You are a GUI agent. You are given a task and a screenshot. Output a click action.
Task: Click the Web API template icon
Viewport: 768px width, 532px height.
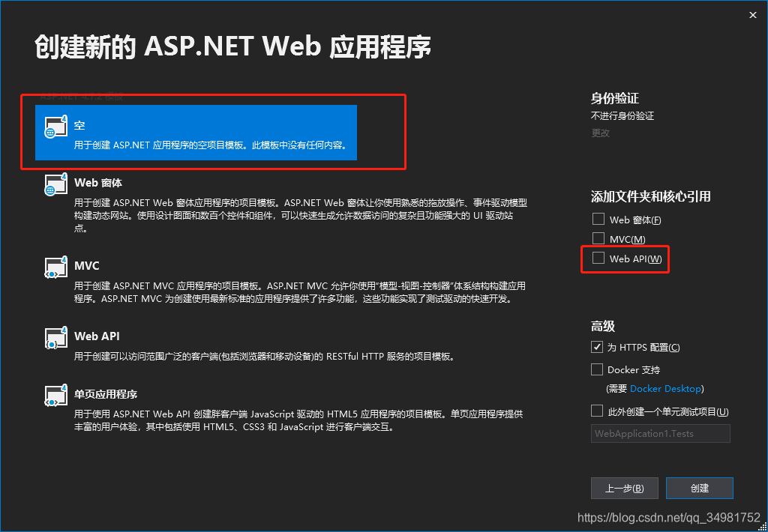(55, 337)
